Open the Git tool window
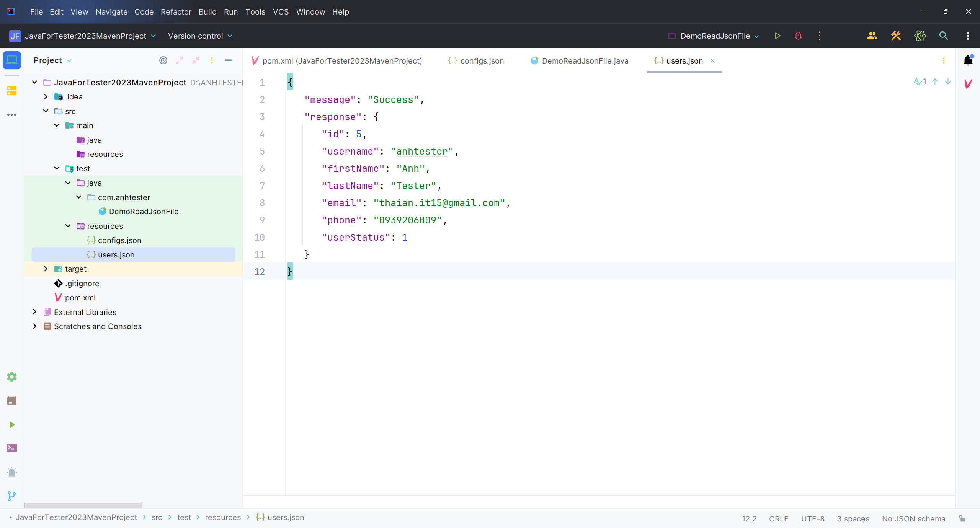The width and height of the screenshot is (980, 528). coord(12,496)
